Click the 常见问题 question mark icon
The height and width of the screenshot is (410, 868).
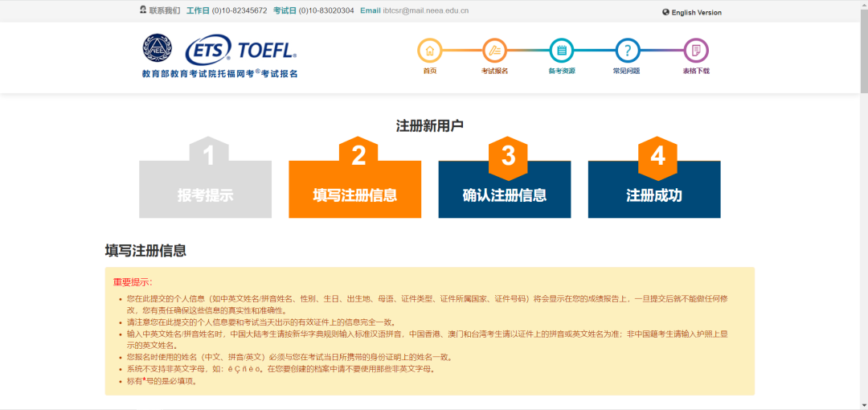[628, 51]
